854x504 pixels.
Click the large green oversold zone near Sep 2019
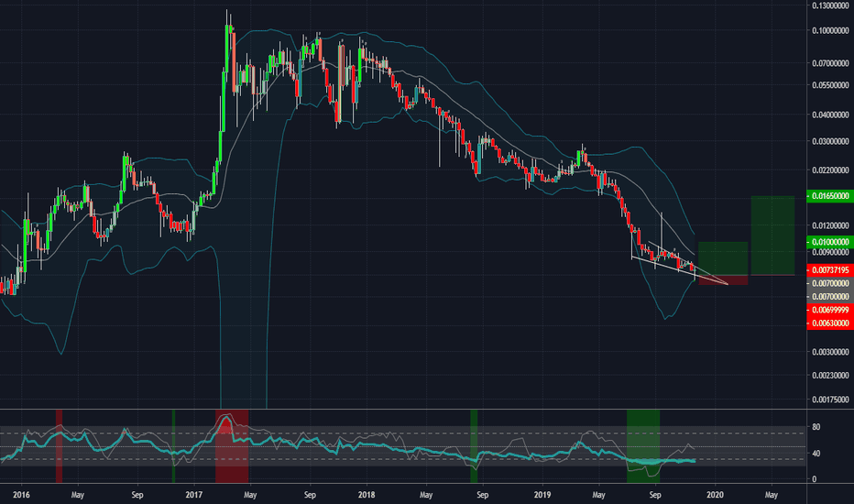643,445
